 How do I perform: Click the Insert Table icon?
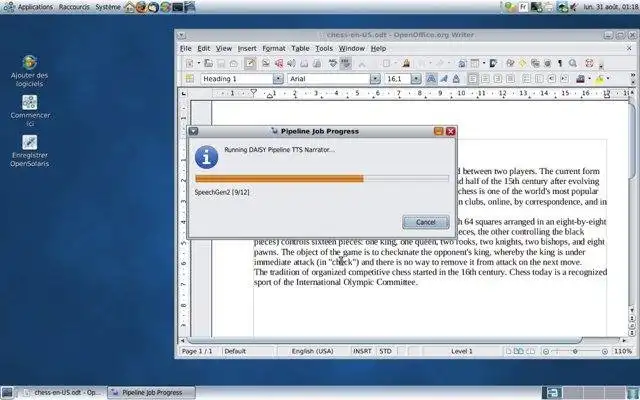tap(475, 63)
